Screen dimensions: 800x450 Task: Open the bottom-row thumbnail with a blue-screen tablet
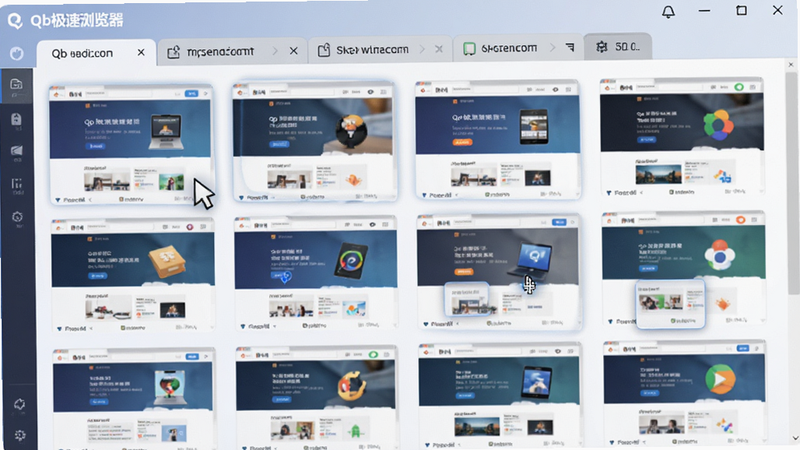(500, 396)
